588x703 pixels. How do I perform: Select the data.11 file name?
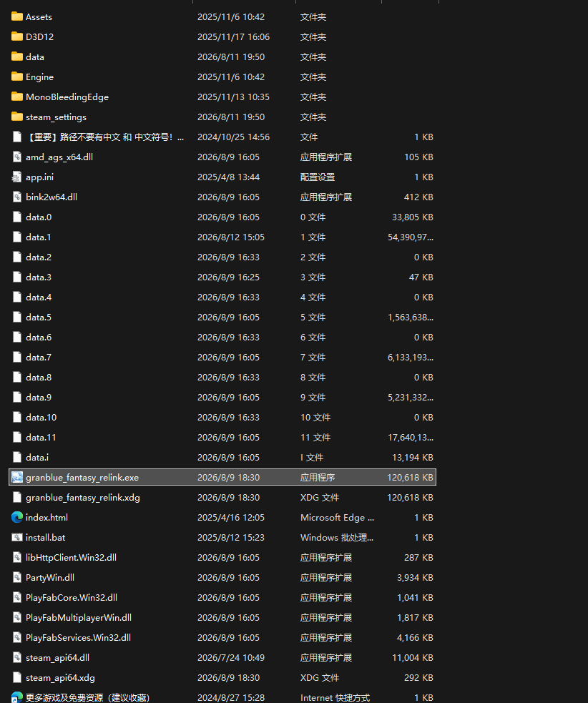tap(41, 437)
